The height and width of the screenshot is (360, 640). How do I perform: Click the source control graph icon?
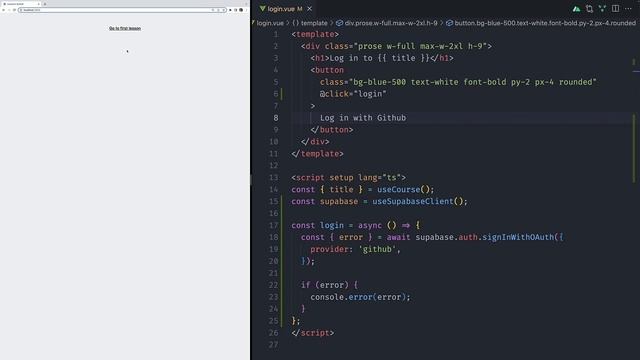pos(602,9)
